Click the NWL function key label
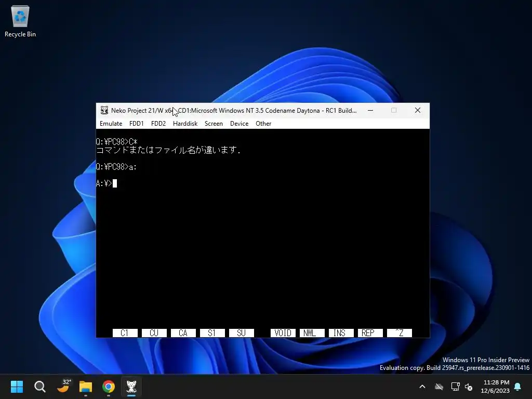This screenshot has height=399, width=532. point(312,333)
